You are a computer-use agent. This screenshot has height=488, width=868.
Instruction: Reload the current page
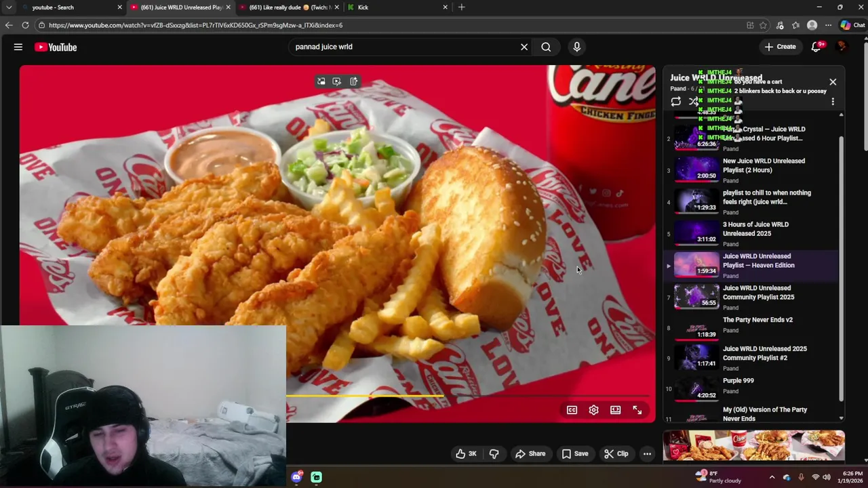point(25,25)
